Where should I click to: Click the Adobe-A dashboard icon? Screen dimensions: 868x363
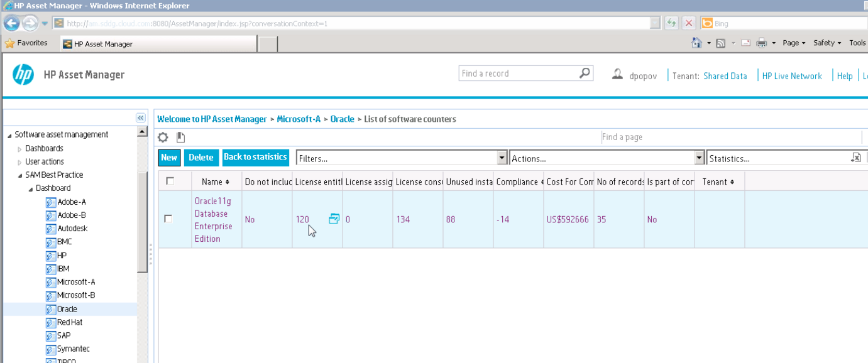(51, 202)
